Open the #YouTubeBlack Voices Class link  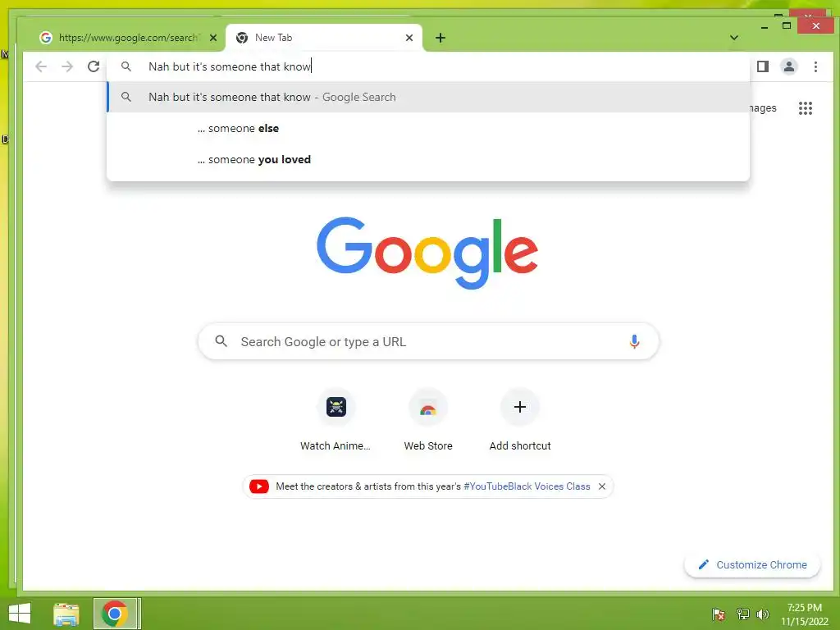coord(527,486)
